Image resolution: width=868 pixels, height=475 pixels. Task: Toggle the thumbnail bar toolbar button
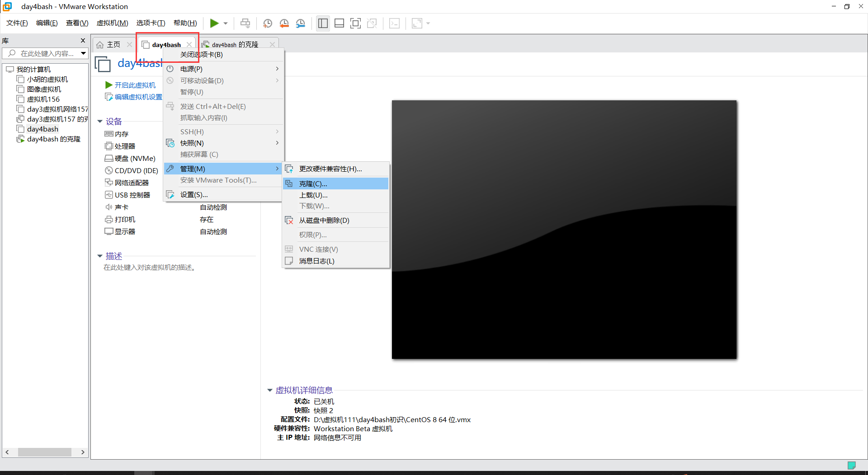click(x=339, y=23)
